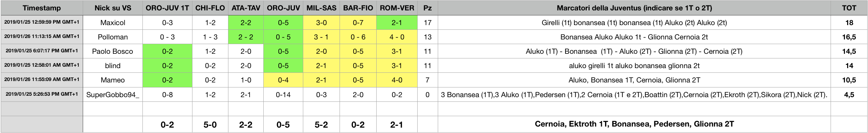Click the blind nickname cell
The height and width of the screenshot is (133, 868).
coord(113,66)
